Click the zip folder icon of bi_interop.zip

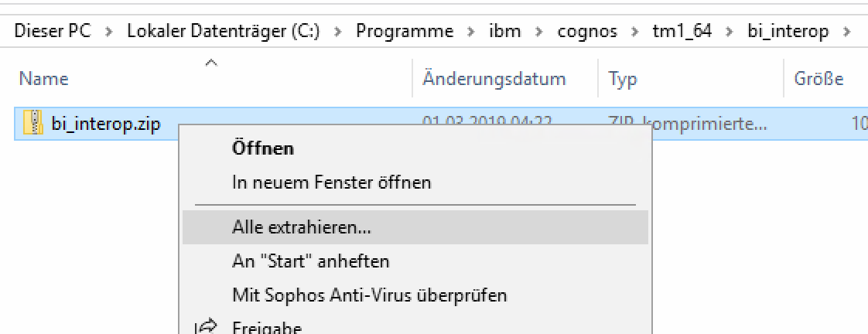pos(33,122)
